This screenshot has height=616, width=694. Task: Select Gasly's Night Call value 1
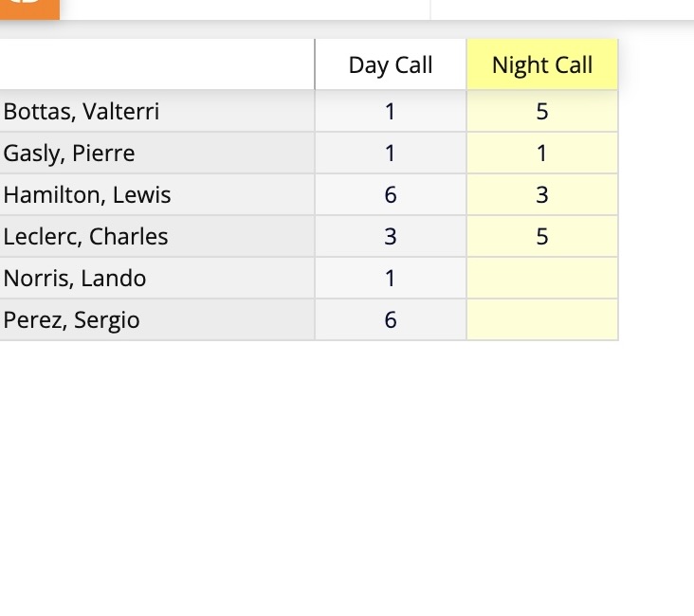point(542,154)
